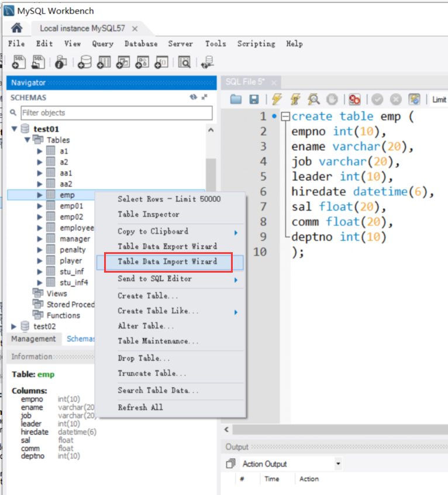
Task: Open the File menu
Action: [x=16, y=43]
